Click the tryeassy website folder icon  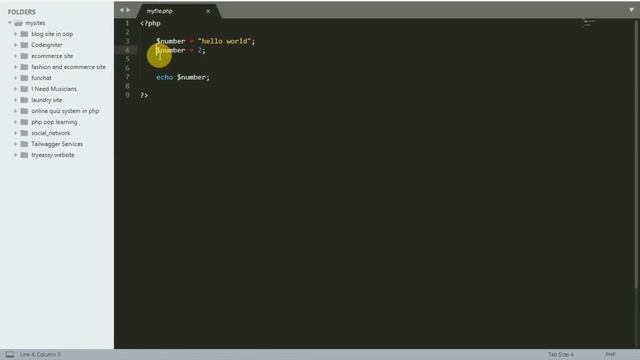(24, 155)
